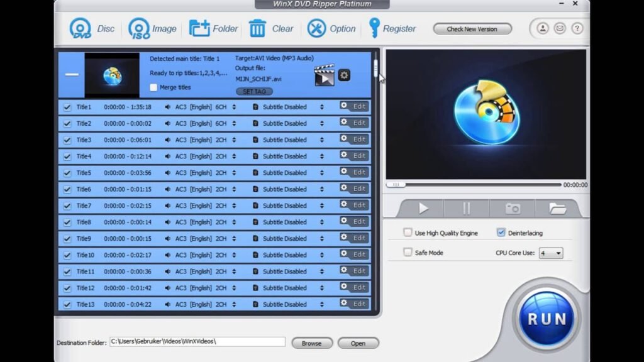
Task: Add a source with the Folder button
Action: 213,29
